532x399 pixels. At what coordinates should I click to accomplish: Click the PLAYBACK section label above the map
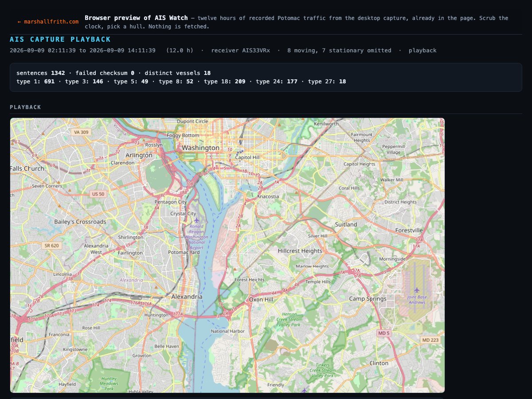tap(25, 107)
